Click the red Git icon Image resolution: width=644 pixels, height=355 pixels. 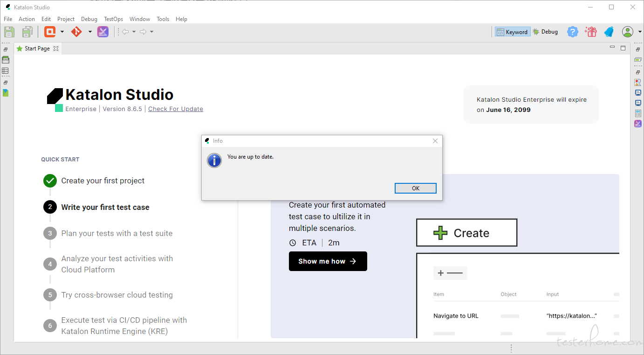click(76, 32)
